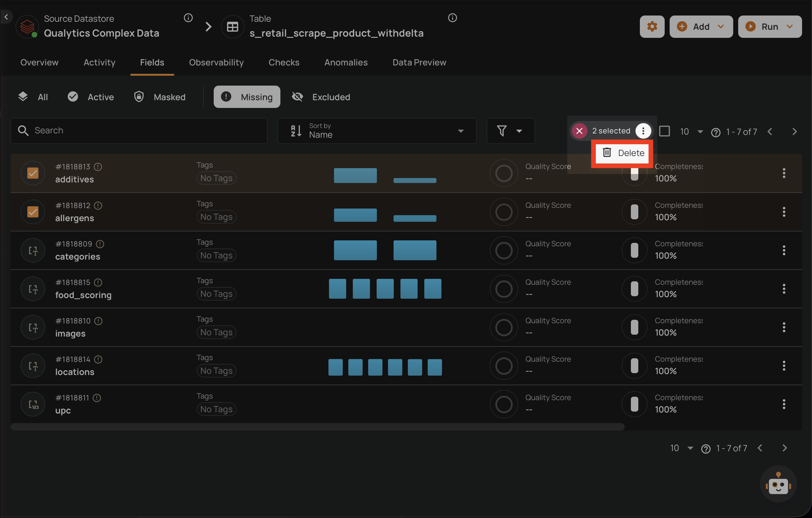Toggle the select-all checkbox near pagination
812x518 pixels.
(x=664, y=131)
